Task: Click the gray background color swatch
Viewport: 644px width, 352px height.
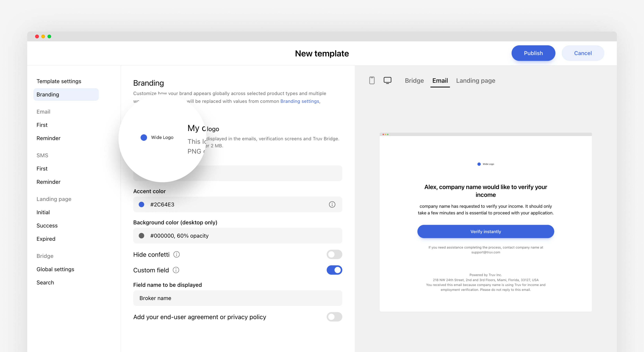Action: pyautogui.click(x=142, y=236)
